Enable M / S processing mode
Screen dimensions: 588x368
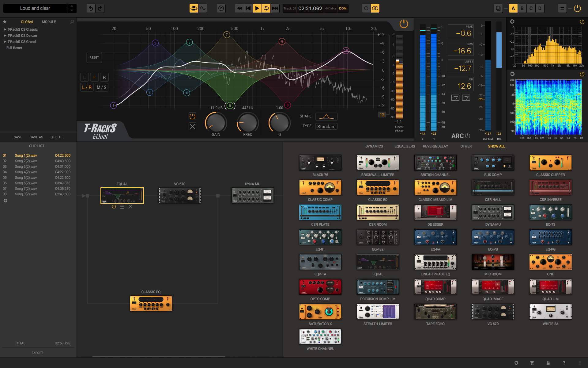[x=102, y=87]
